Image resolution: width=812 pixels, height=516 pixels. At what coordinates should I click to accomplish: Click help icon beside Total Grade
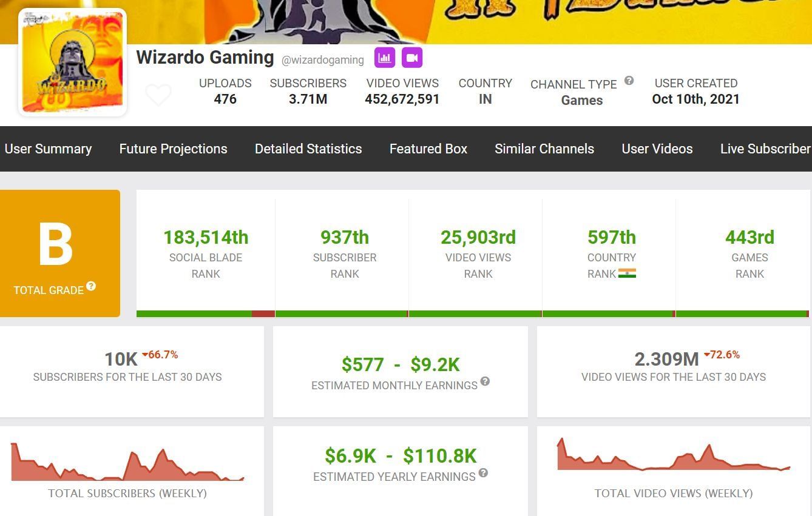point(91,286)
